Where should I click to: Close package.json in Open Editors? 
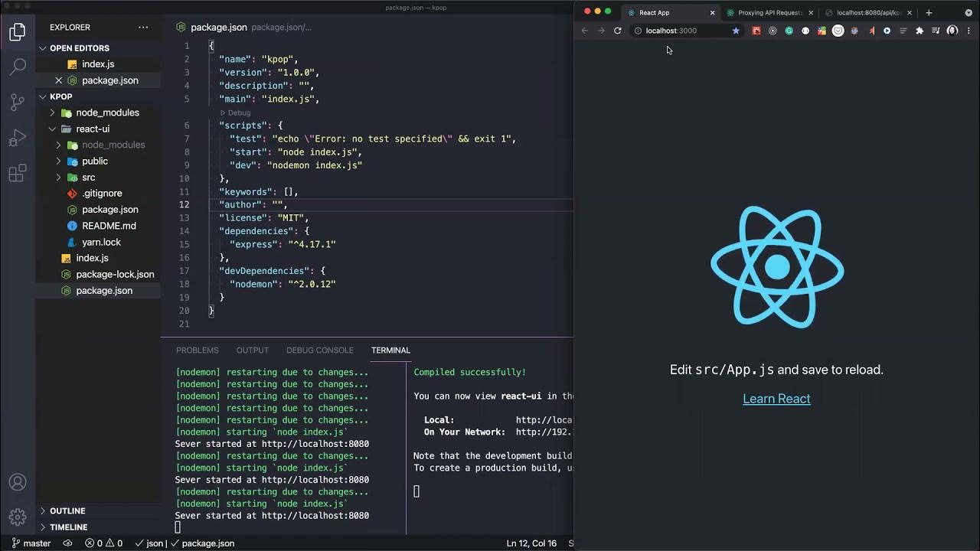[58, 80]
